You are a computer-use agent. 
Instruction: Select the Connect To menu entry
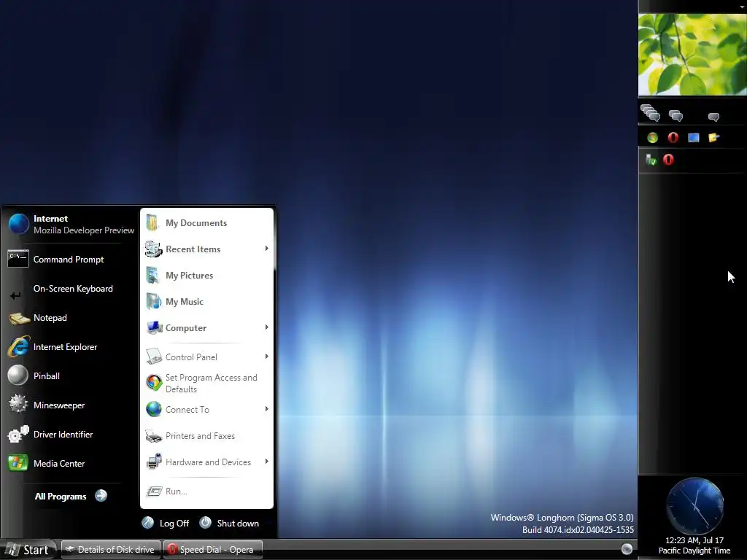pos(206,410)
